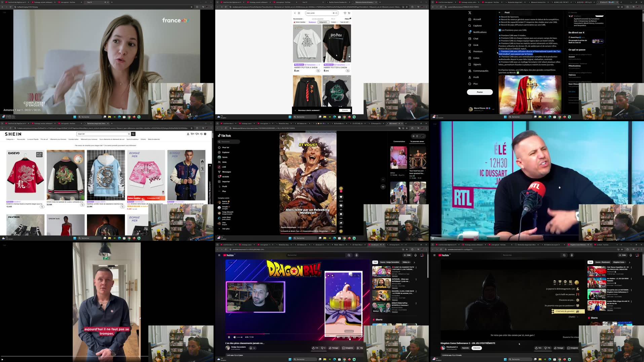Expand the SHEIN Catégories menu
The height and width of the screenshot is (362, 644).
[x=10, y=139]
